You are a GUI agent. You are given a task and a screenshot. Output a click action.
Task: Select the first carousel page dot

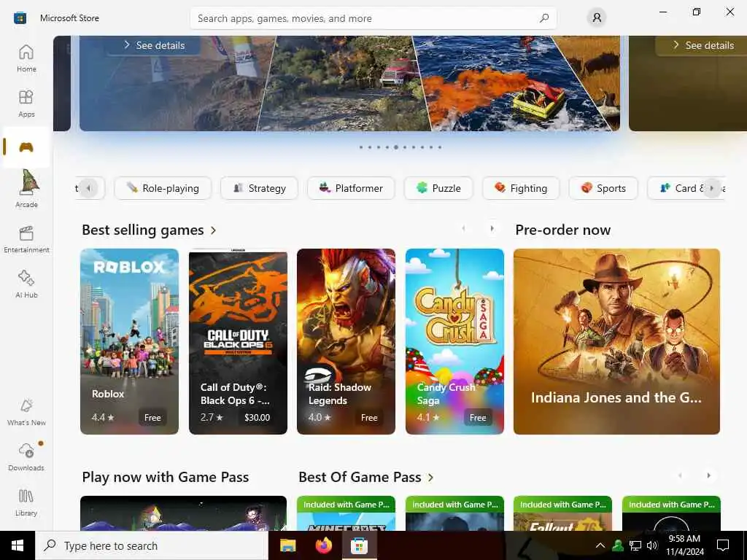pyautogui.click(x=361, y=147)
